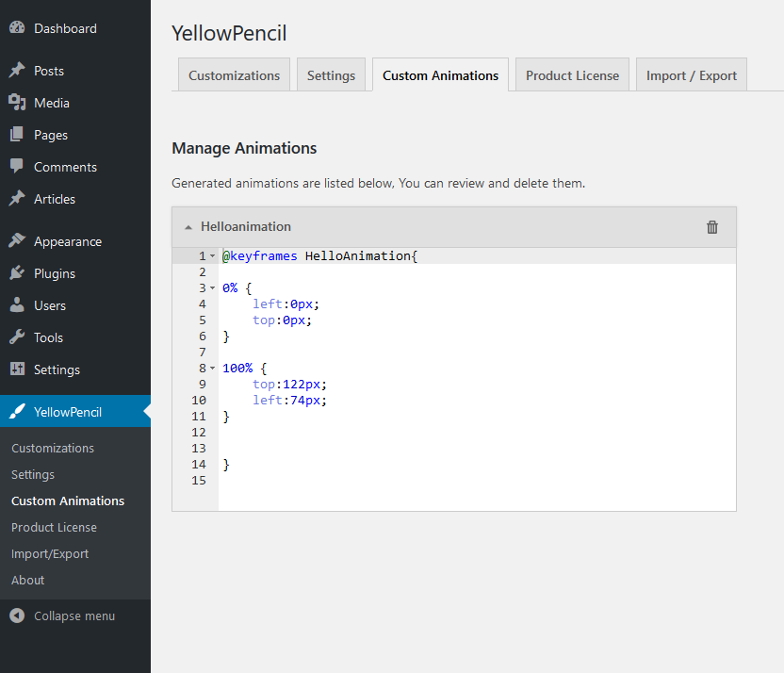The width and height of the screenshot is (784, 673).
Task: Place cursor on @keyframes HelloAnimation line
Action: click(477, 255)
